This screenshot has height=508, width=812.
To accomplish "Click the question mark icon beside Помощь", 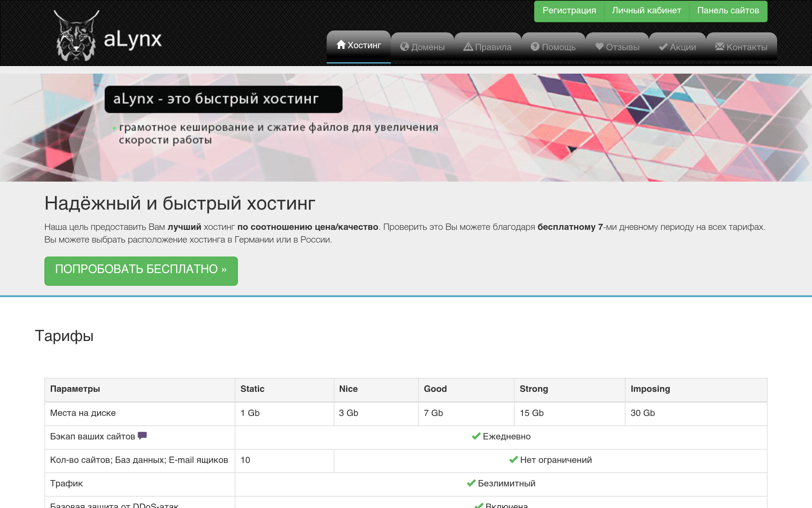I will (x=535, y=46).
